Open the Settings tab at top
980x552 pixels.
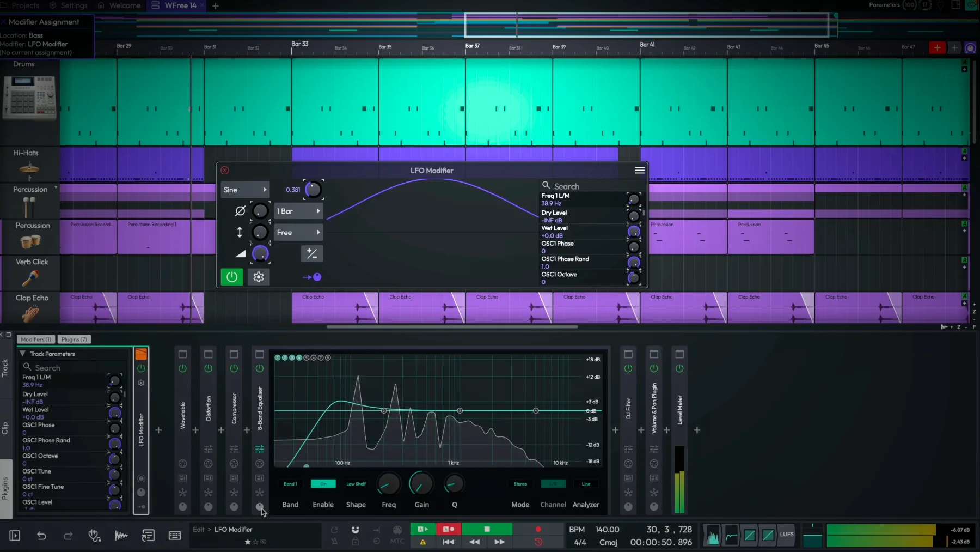pyautogui.click(x=69, y=5)
